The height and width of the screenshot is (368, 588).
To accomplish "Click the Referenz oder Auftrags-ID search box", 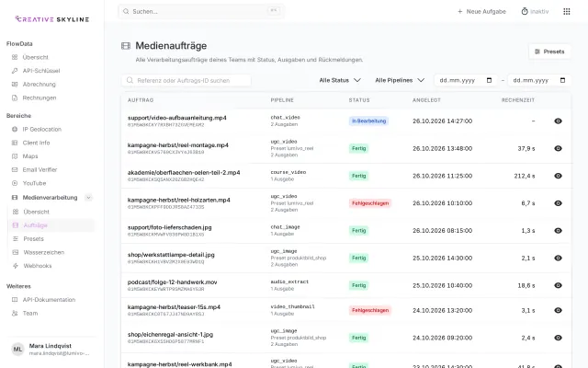I will pyautogui.click(x=187, y=80).
